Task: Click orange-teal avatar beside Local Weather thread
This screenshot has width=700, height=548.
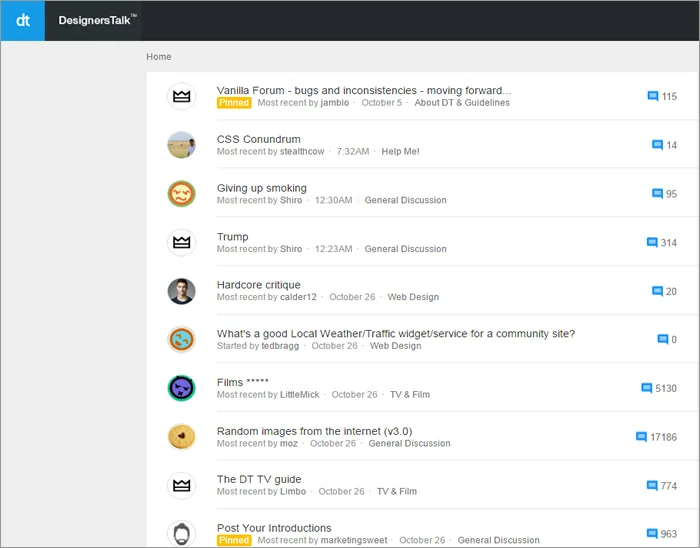Action: click(182, 340)
